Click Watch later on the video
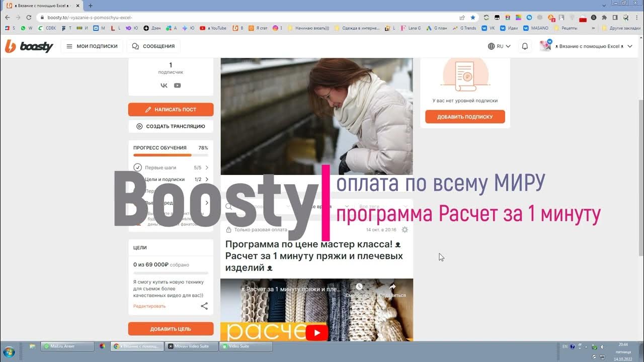Image resolution: width=644 pixels, height=362 pixels. click(x=359, y=290)
